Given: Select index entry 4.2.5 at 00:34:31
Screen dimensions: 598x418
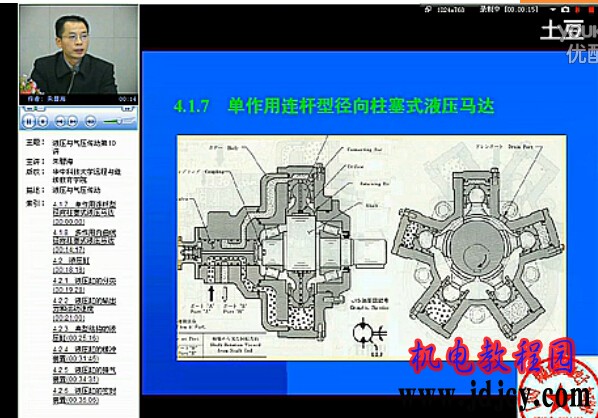Looking at the screenshot, I should [84, 375].
